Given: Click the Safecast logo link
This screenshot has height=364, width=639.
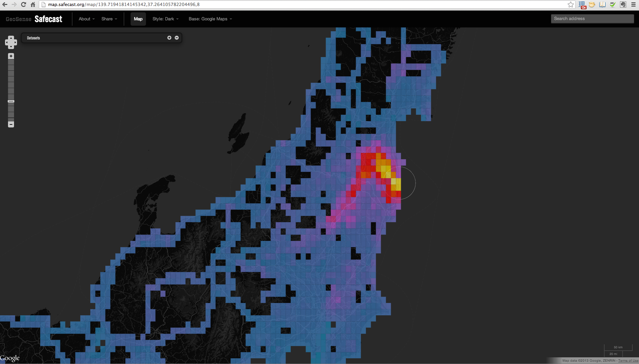Looking at the screenshot, I should pyautogui.click(x=48, y=19).
